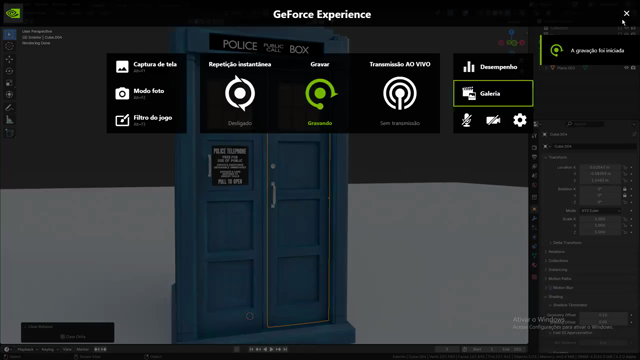Viewport: 640px width, 360px height.
Task: Toggle the disabled camera icon
Action: click(493, 120)
